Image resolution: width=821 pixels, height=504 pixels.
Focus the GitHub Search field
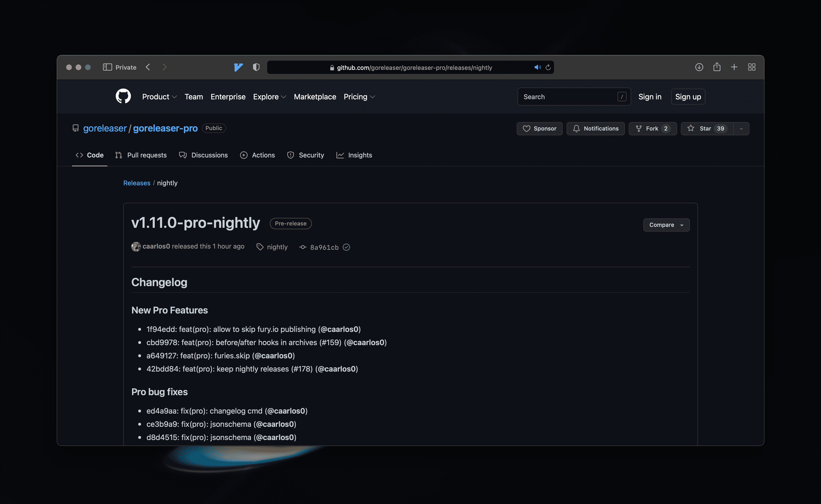point(574,97)
